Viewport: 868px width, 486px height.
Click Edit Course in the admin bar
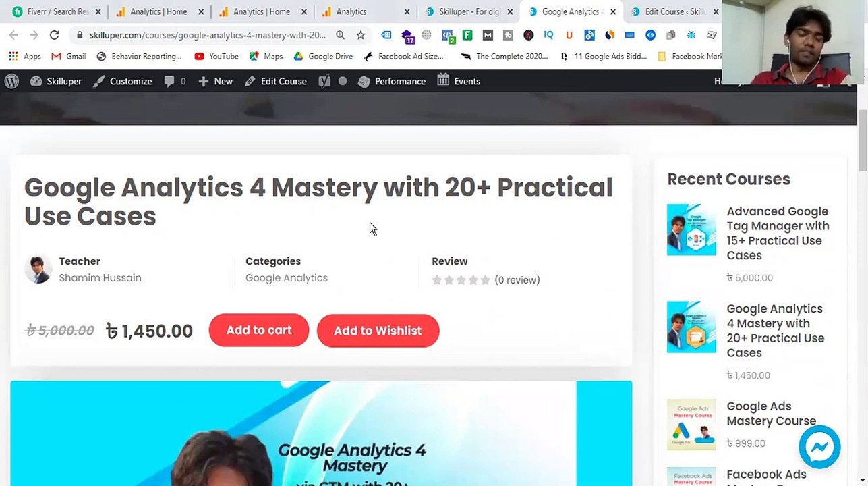coord(276,81)
